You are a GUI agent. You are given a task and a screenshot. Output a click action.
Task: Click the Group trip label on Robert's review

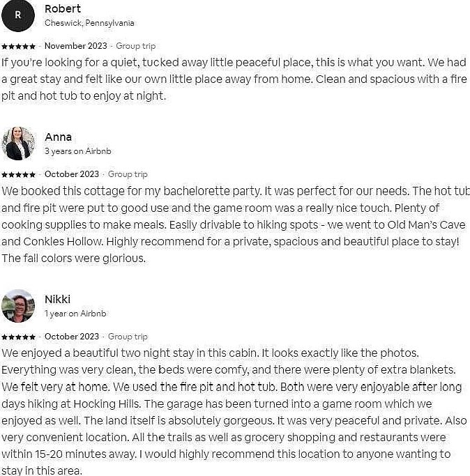click(x=136, y=46)
